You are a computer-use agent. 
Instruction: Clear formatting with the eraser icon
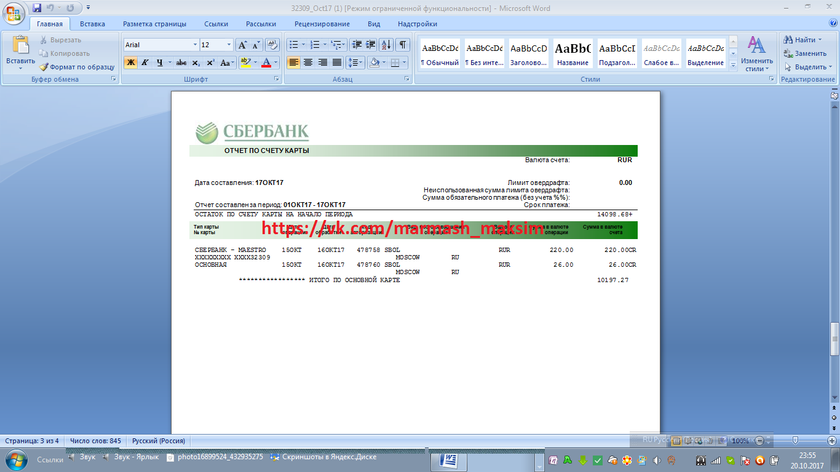[x=272, y=45]
